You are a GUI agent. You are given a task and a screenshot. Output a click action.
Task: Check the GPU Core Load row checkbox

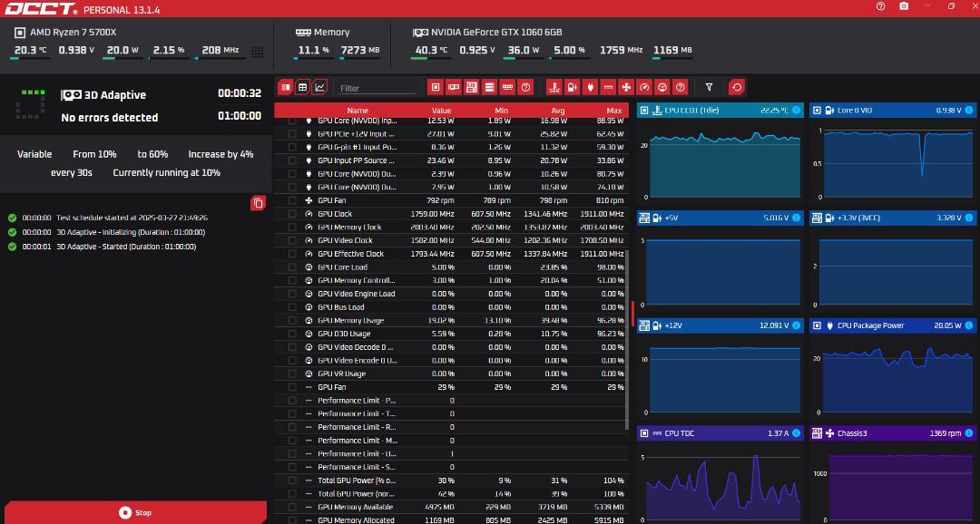click(292, 267)
